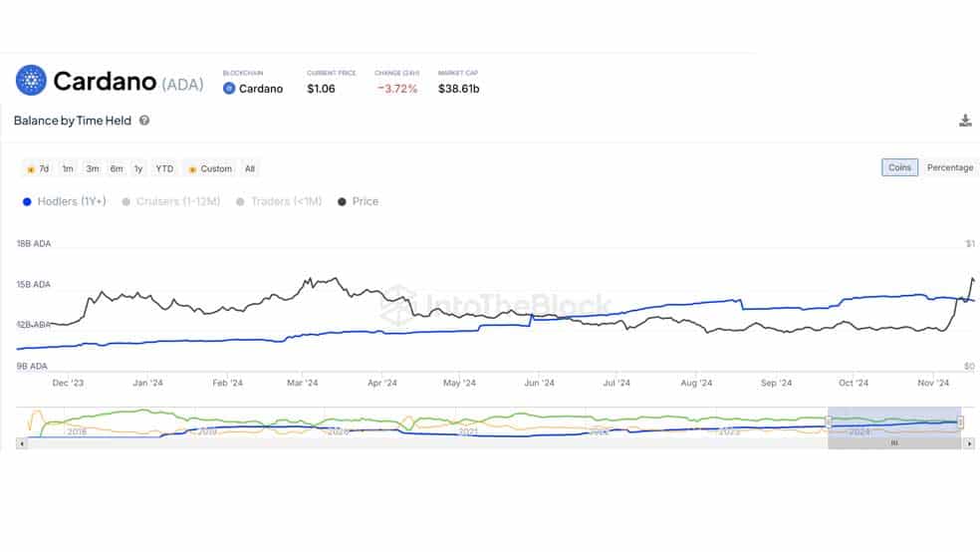This screenshot has height=552, width=980.
Task: Select the 1y time range
Action: 138,168
